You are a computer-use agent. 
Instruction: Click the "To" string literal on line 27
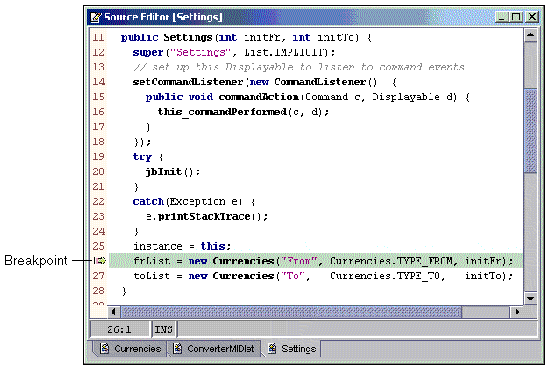(293, 276)
